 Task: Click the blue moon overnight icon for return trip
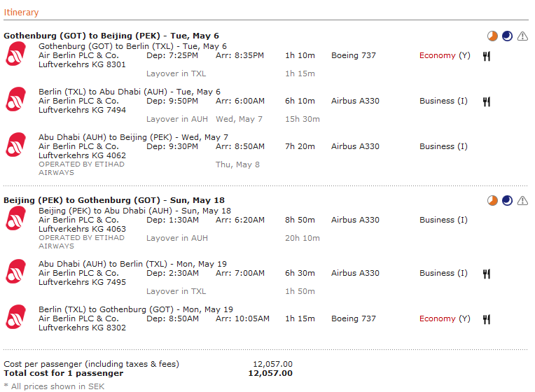tap(508, 201)
